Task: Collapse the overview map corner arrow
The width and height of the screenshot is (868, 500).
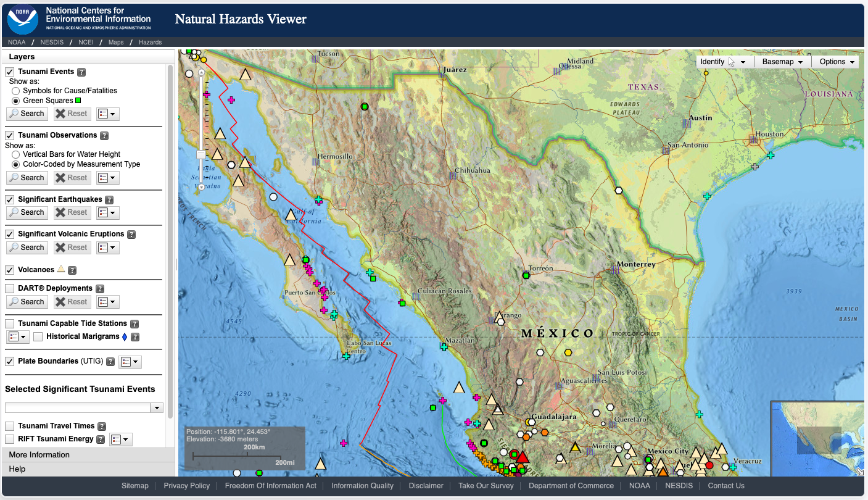Action: tap(859, 472)
